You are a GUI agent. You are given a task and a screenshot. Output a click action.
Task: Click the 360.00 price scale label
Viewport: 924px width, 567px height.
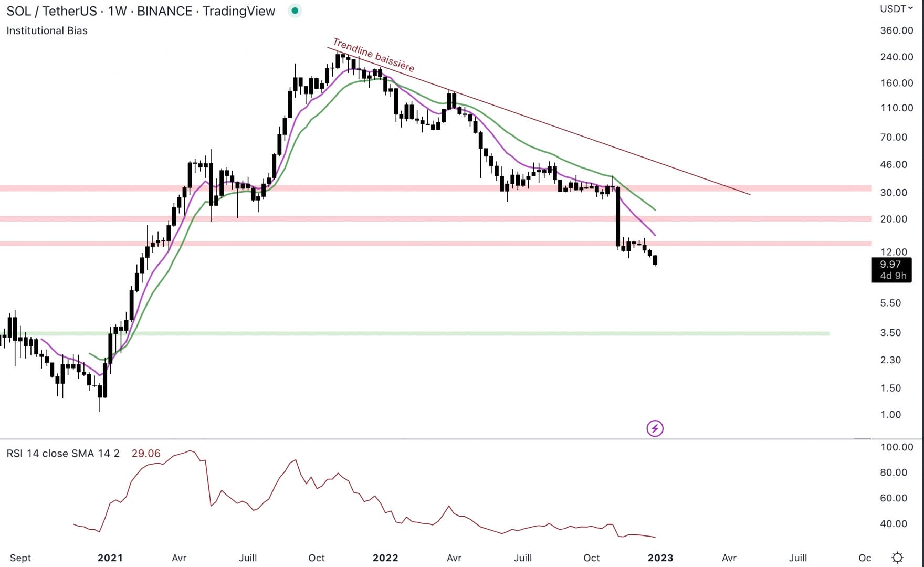pos(896,30)
